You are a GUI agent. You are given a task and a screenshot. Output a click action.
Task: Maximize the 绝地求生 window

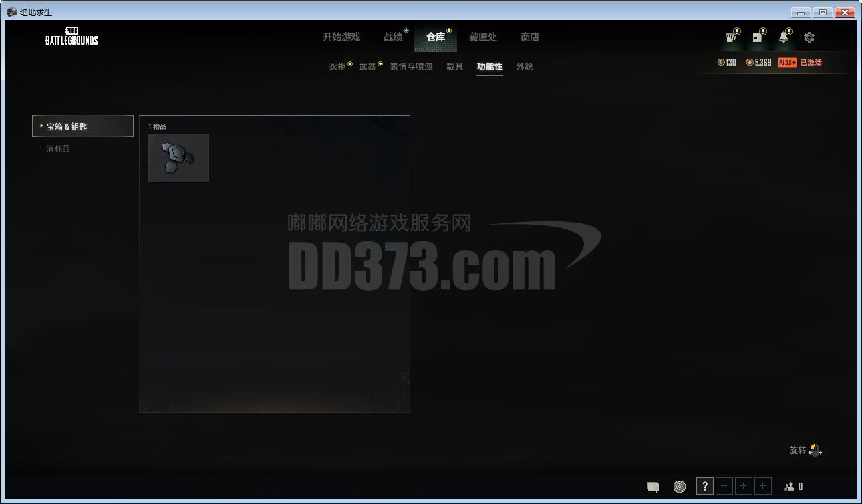pyautogui.click(x=823, y=12)
